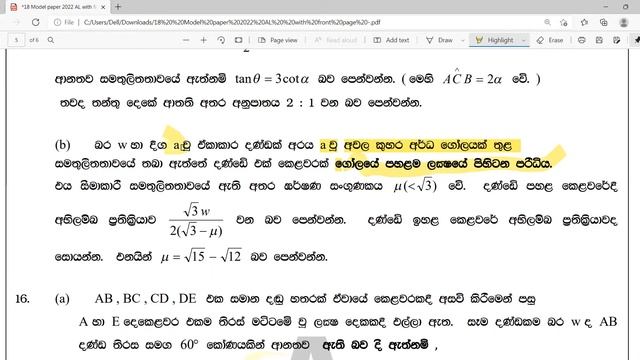The width and height of the screenshot is (640, 360).
Task: Save the PDF document
Action: [599, 40]
